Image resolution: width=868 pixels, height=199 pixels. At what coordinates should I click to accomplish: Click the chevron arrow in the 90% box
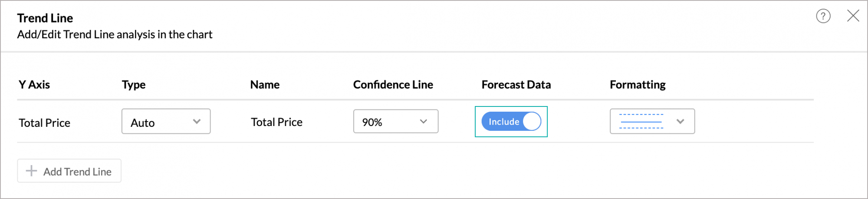pos(424,122)
